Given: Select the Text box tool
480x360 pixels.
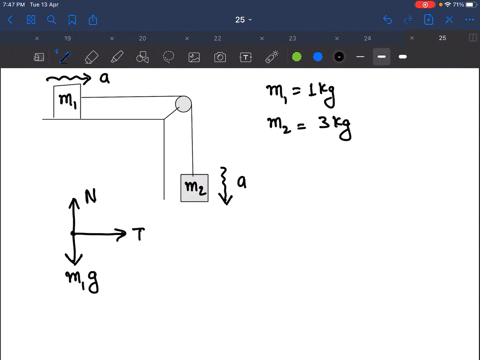Looking at the screenshot, I should pos(246,57).
